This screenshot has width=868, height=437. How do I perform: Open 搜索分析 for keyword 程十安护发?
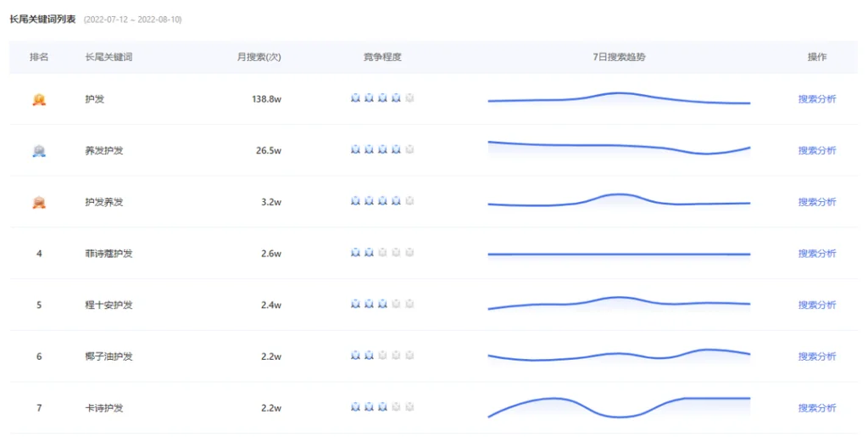(817, 305)
